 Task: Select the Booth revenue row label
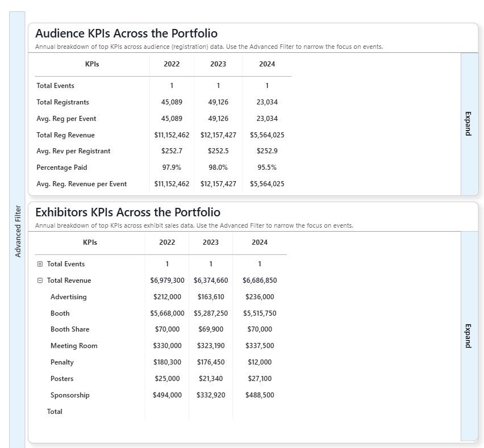[x=60, y=313]
